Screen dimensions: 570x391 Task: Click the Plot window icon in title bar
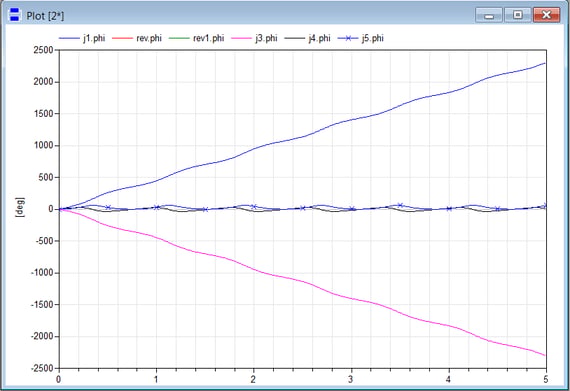pyautogui.click(x=15, y=15)
